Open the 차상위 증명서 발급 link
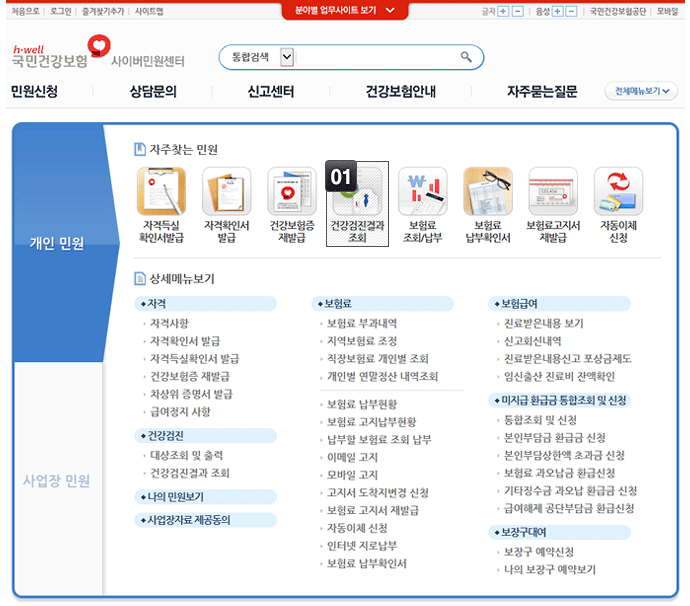The height and width of the screenshot is (606, 690). click(x=191, y=394)
